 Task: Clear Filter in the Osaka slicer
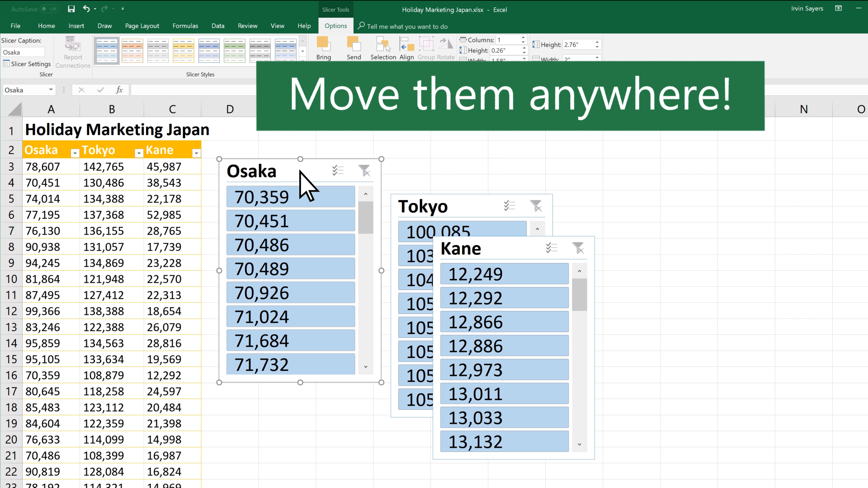[x=364, y=170]
